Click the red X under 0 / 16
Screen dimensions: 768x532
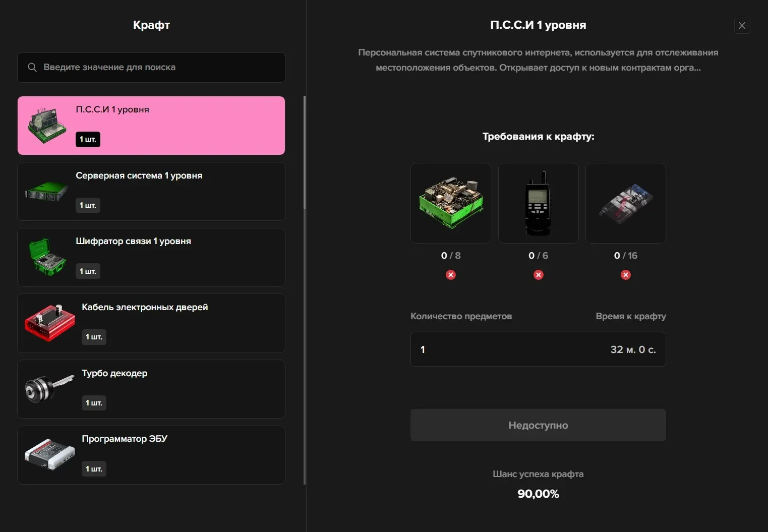pyautogui.click(x=626, y=275)
